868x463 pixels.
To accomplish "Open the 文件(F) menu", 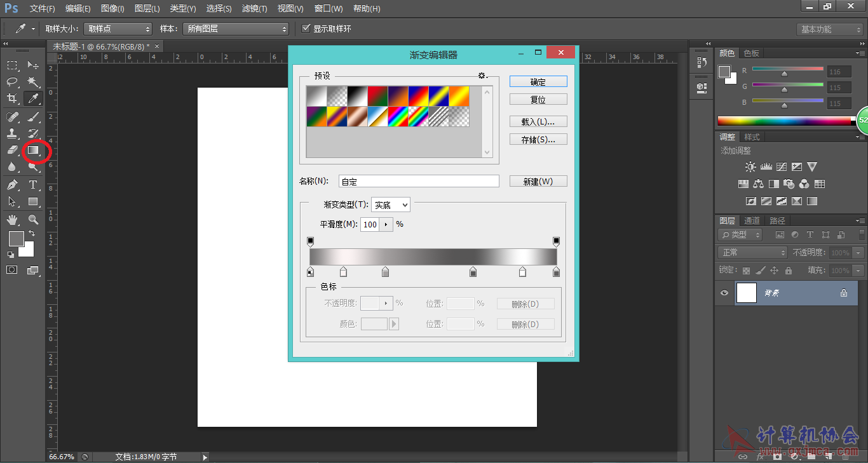I will point(43,9).
